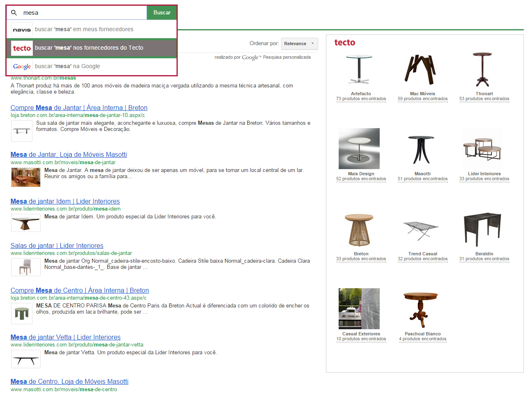Open Mesa de Centro, Loja de Móveis Masotti
532x399 pixels.
coord(69,381)
